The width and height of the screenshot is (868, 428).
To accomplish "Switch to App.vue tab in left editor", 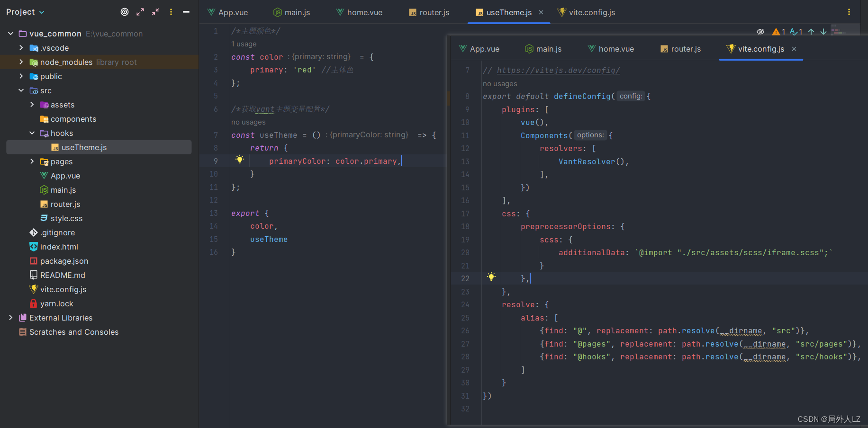I will 227,12.
